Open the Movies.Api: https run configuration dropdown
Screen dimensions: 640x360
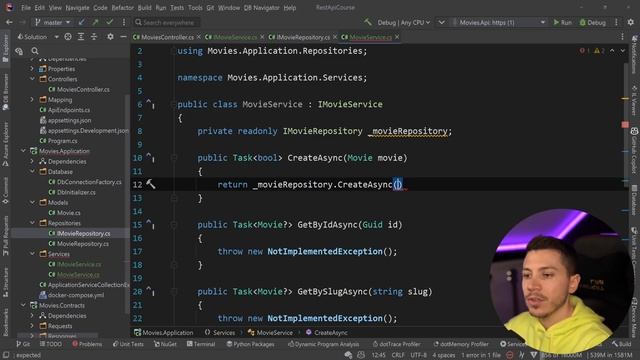click(x=499, y=22)
